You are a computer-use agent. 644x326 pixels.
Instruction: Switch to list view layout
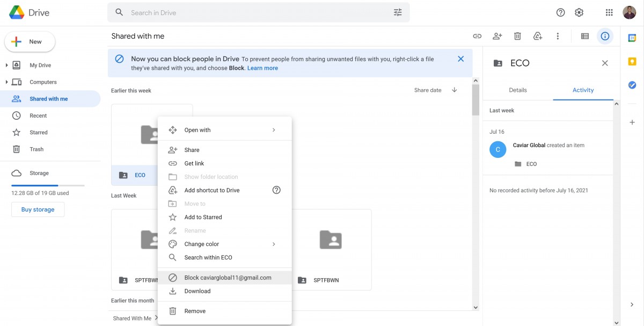tap(584, 35)
